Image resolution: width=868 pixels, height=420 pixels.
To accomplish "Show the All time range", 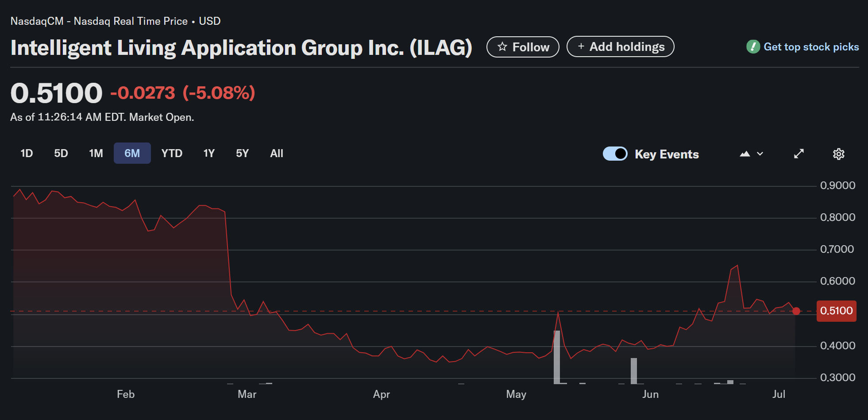I will tap(277, 153).
